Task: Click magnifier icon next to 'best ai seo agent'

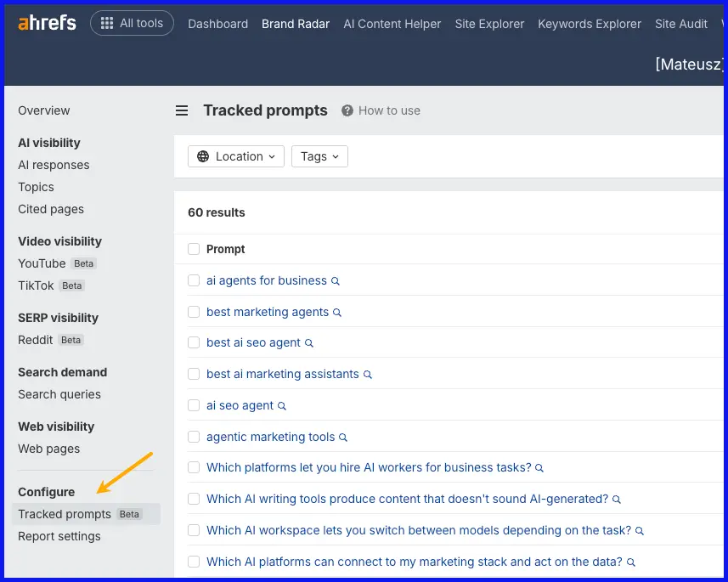Action: (308, 343)
